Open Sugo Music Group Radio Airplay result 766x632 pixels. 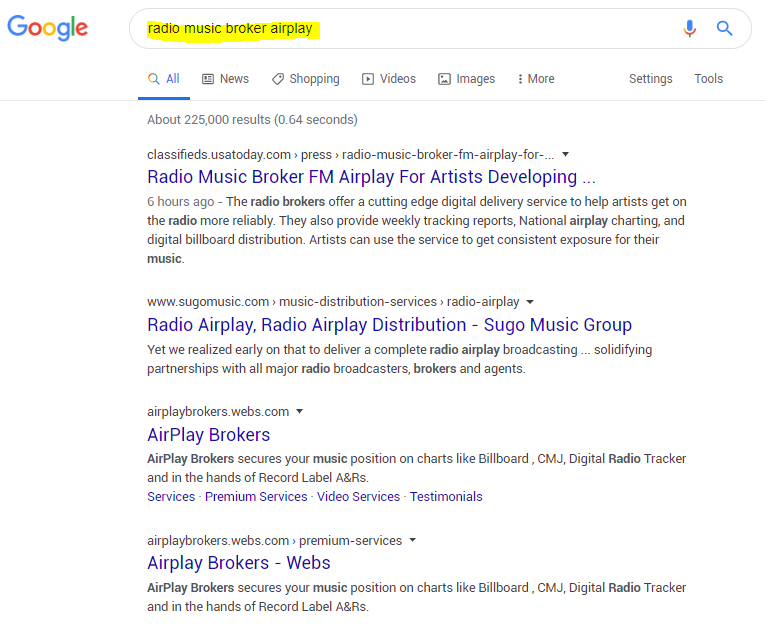(389, 325)
